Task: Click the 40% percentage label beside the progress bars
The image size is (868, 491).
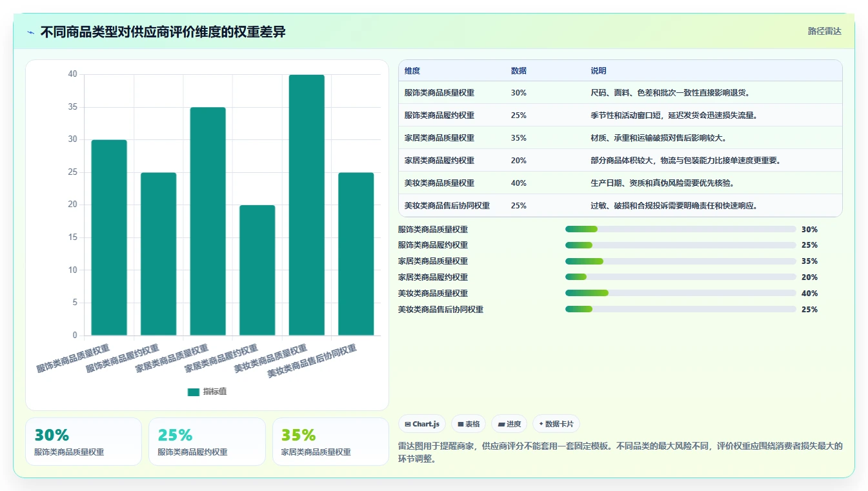Action: tap(809, 294)
